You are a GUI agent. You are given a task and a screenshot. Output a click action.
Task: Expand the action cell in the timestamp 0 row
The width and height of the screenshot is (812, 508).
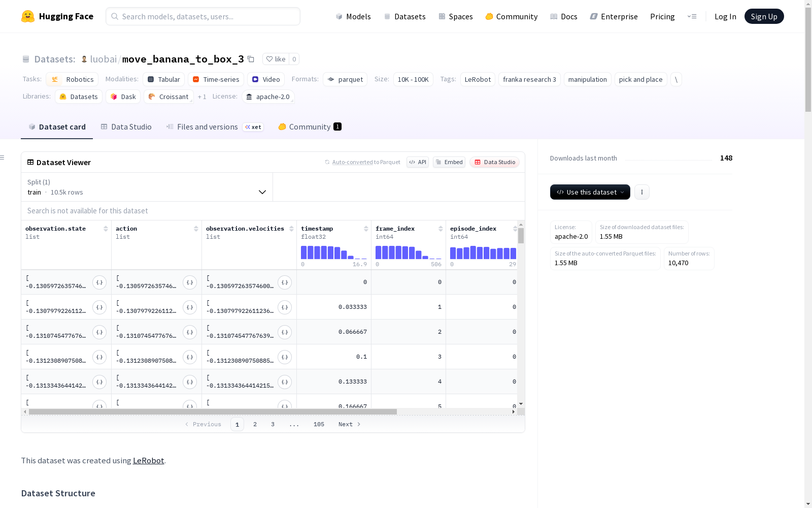pyautogui.click(x=190, y=282)
